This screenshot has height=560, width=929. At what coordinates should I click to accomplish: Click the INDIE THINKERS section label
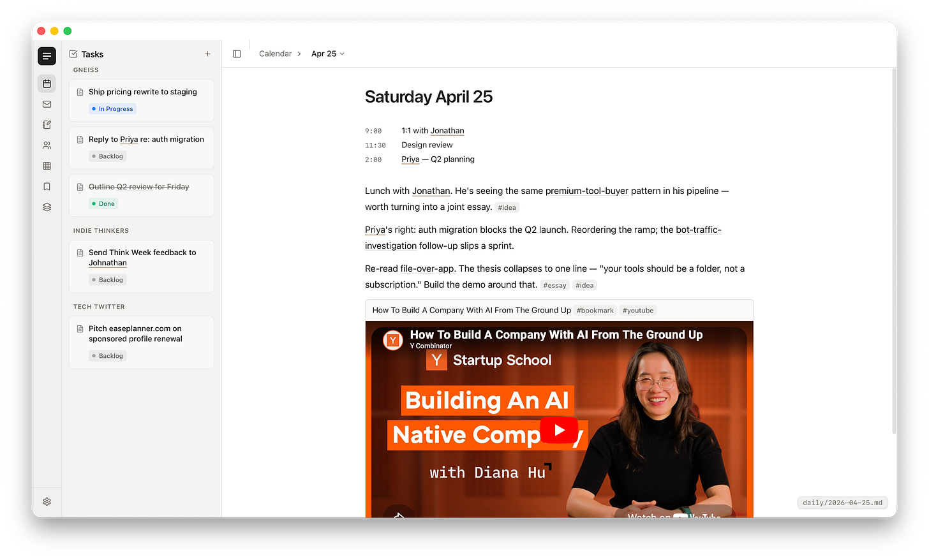[101, 231]
